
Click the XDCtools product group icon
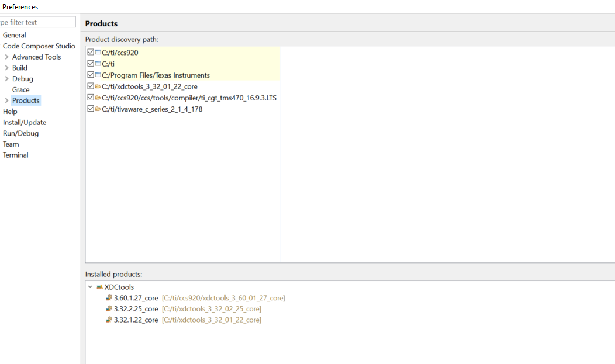tap(100, 287)
